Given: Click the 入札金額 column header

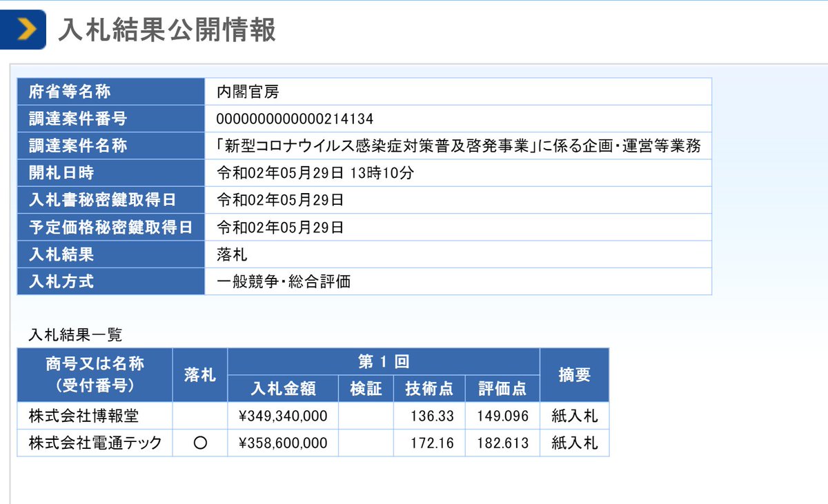Looking at the screenshot, I should 283,388.
